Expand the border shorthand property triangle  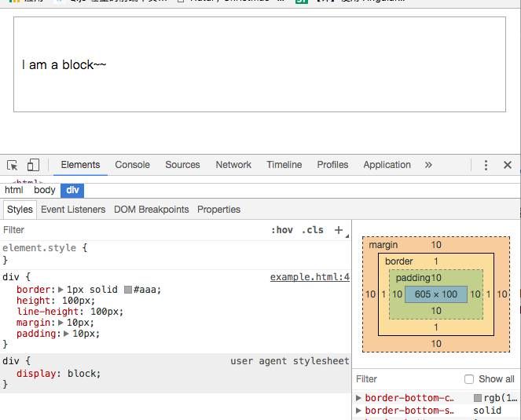click(x=61, y=290)
